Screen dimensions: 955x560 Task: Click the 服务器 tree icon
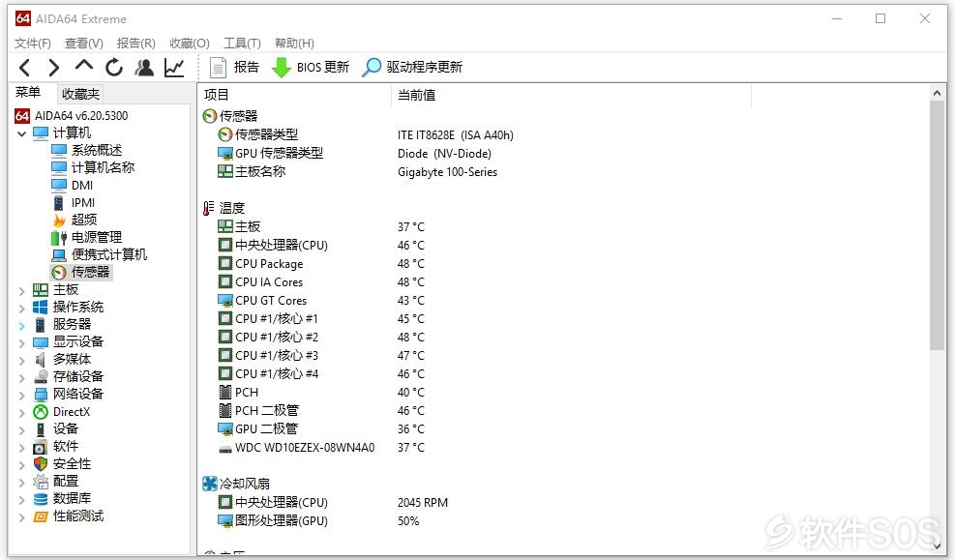coord(41,325)
